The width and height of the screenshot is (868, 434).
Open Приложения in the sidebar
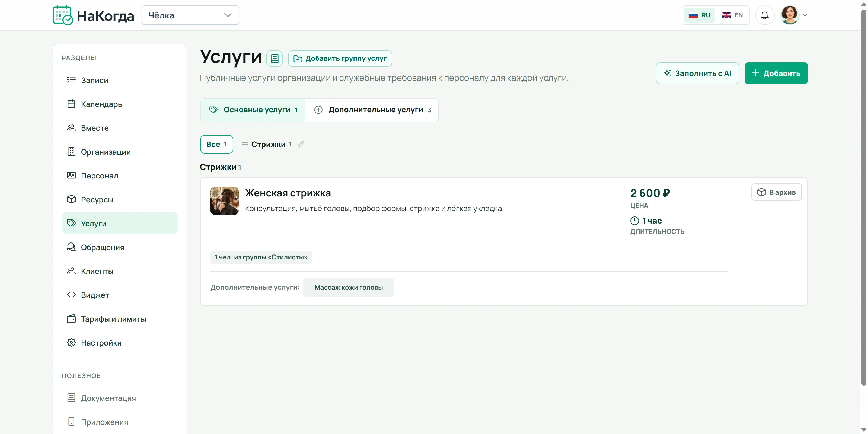pos(120,422)
